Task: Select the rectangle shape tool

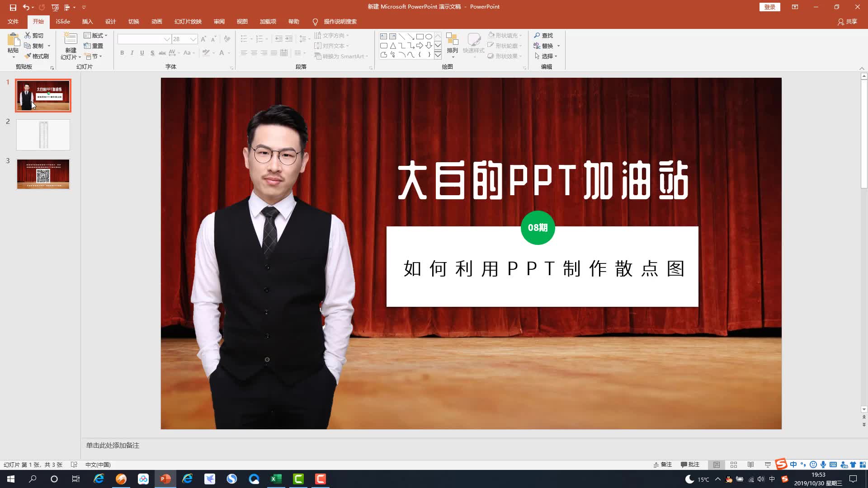Action: click(x=420, y=36)
